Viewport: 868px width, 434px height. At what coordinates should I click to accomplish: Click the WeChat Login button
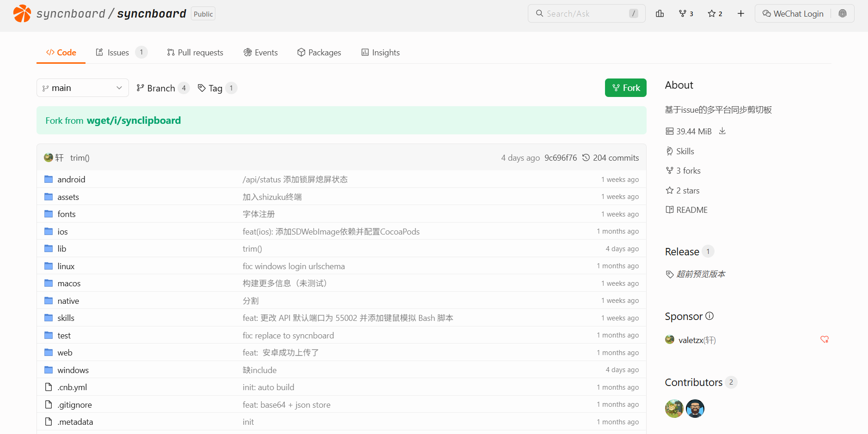[x=793, y=13]
